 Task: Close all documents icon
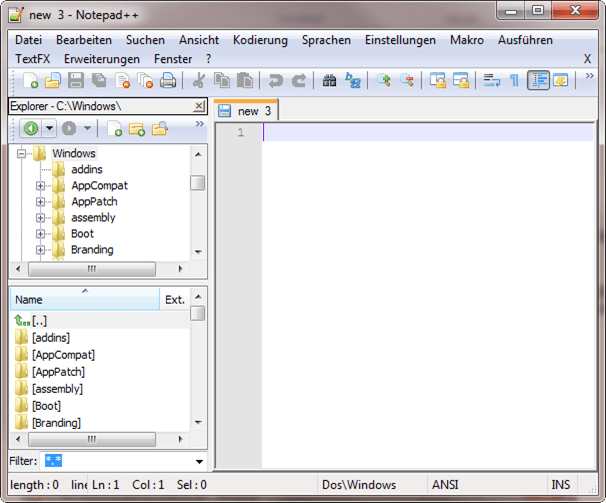145,80
